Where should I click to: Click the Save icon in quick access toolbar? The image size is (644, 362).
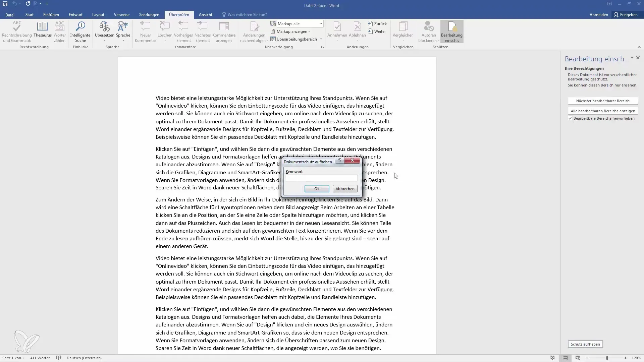5,4
